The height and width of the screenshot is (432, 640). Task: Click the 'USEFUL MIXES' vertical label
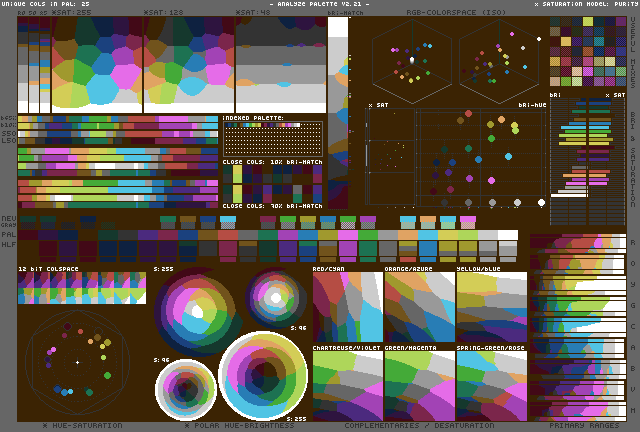point(633,52)
